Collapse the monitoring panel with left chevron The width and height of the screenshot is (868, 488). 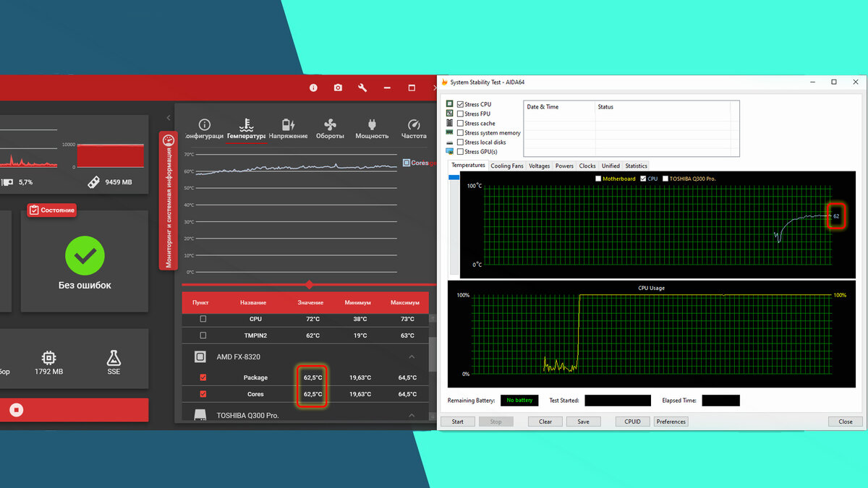coord(169,118)
